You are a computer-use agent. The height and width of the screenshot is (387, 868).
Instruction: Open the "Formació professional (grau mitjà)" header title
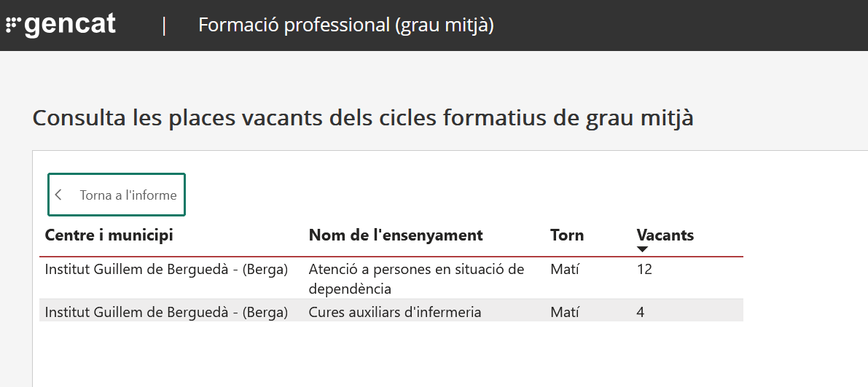tap(346, 26)
